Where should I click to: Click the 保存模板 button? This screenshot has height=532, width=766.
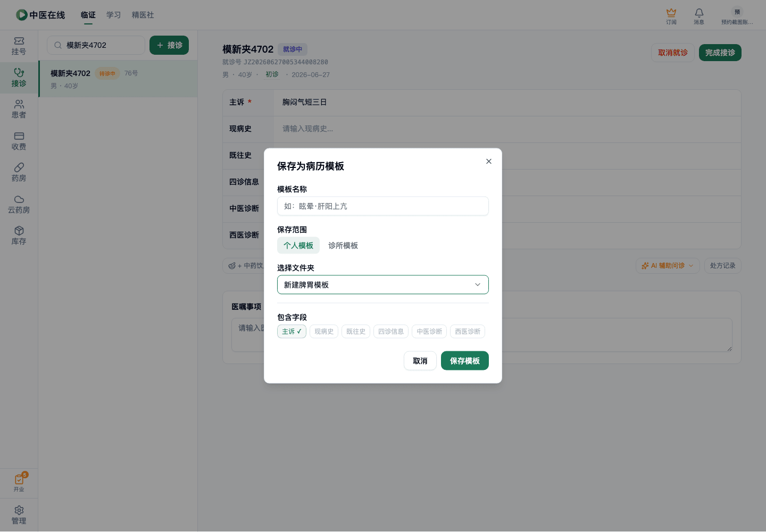[465, 361]
